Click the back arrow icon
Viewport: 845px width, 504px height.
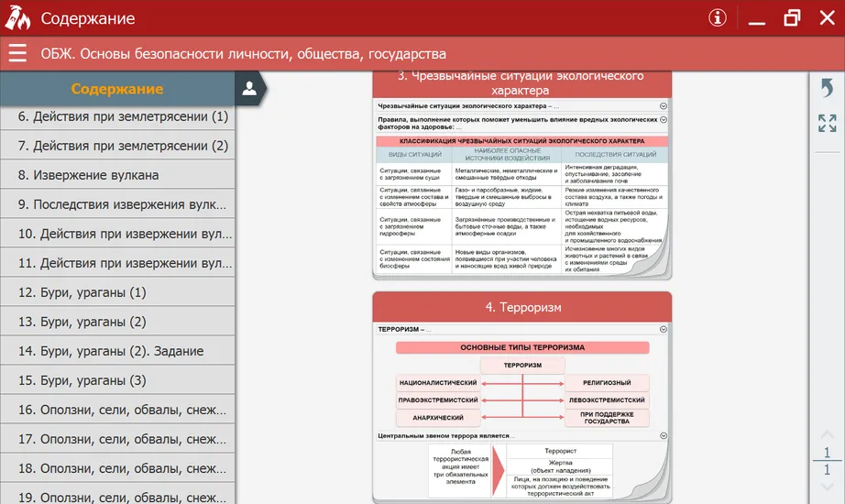click(826, 88)
